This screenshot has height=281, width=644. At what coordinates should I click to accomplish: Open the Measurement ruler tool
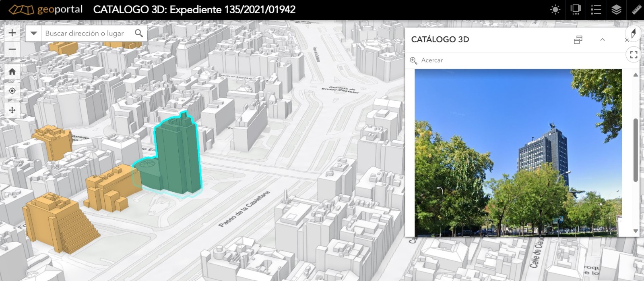[x=636, y=10]
